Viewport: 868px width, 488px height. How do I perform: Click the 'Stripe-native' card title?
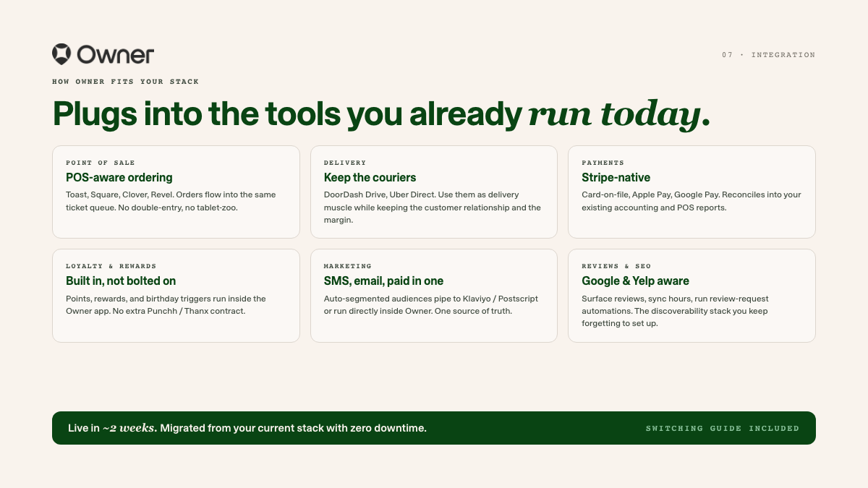[x=616, y=177]
